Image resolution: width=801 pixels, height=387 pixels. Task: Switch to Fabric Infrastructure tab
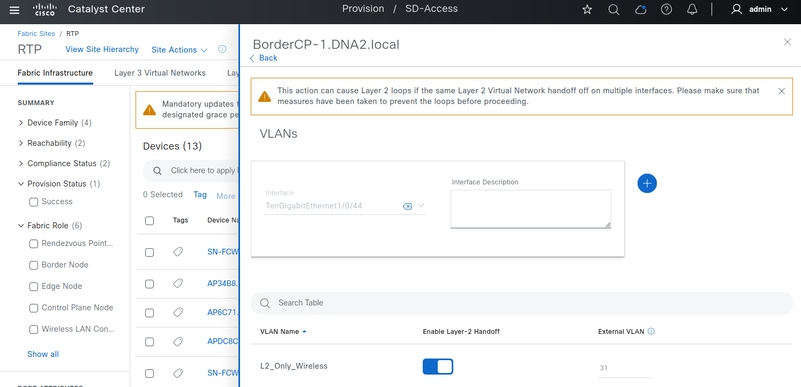pyautogui.click(x=55, y=73)
